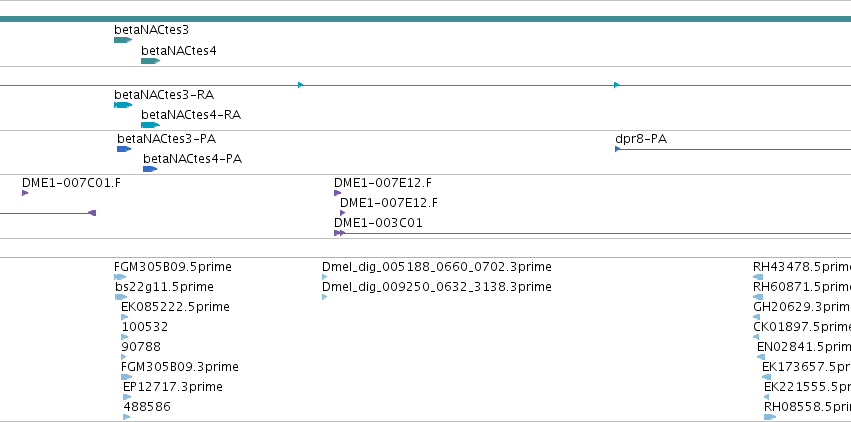Click the FGM305B09.3prime EST
The width and height of the screenshot is (851, 422).
coord(180,367)
